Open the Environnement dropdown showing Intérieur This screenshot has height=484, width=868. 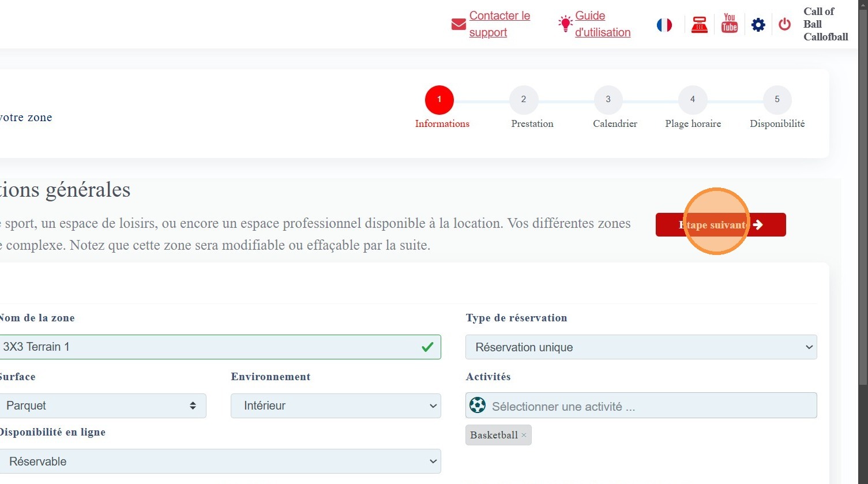pyautogui.click(x=336, y=406)
